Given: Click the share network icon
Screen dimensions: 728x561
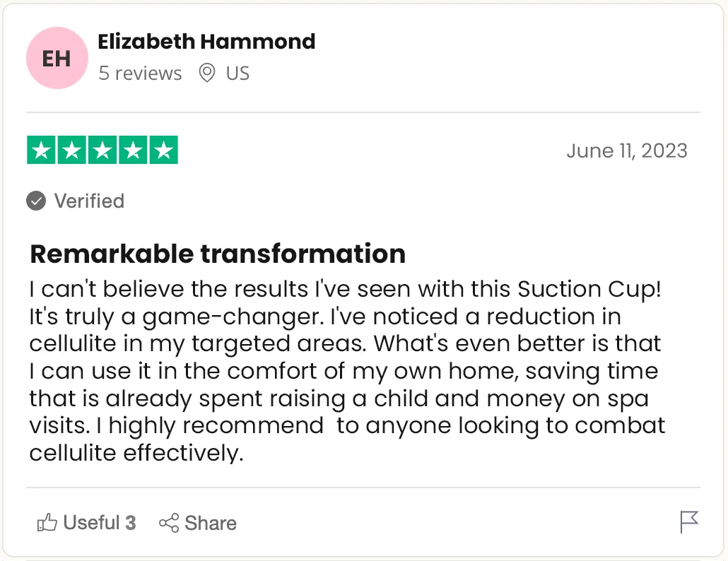Looking at the screenshot, I should (169, 523).
